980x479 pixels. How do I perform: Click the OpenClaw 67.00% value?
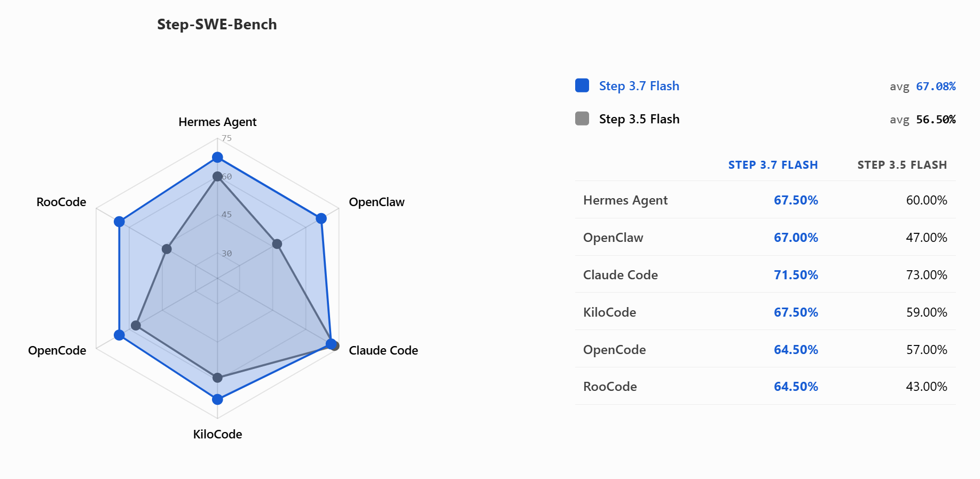point(796,238)
